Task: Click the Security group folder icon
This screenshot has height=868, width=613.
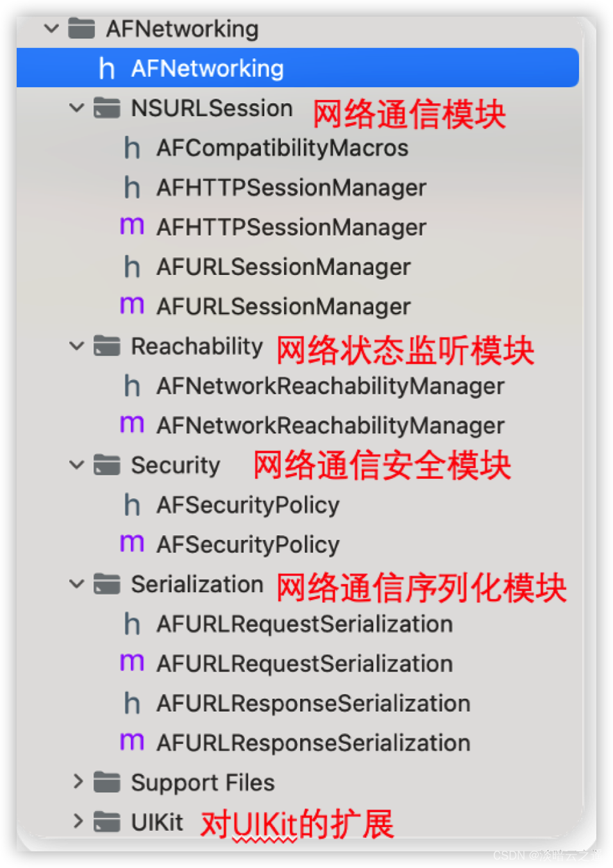Action: pos(106,465)
